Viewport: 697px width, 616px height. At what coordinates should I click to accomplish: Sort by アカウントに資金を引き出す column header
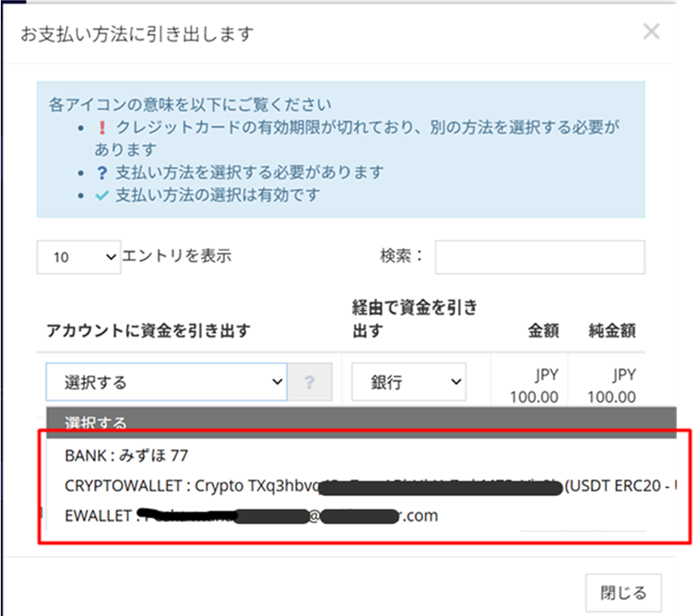pos(148,330)
